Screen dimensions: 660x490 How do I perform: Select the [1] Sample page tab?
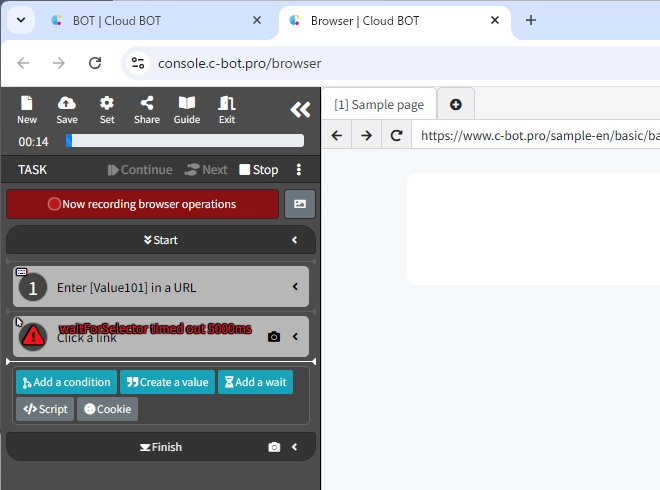[x=379, y=105]
